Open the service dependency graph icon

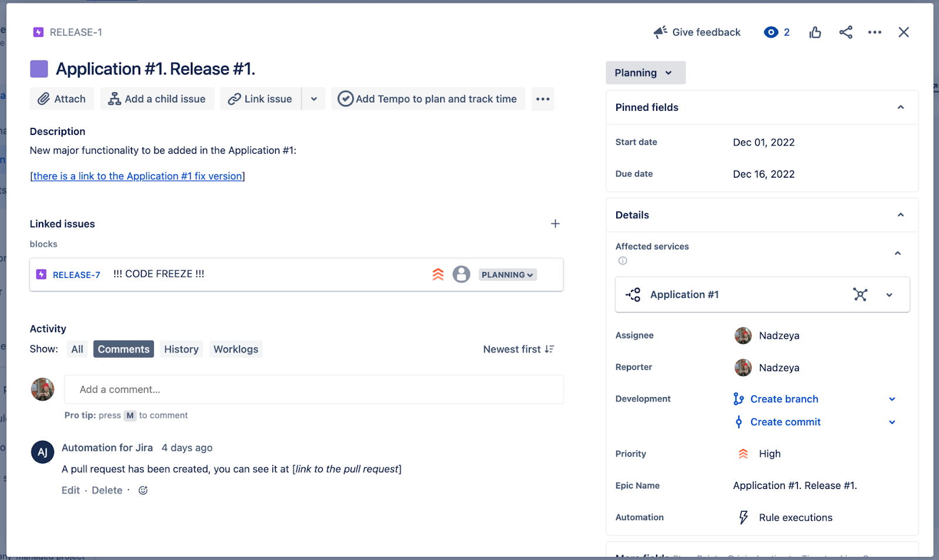point(860,294)
